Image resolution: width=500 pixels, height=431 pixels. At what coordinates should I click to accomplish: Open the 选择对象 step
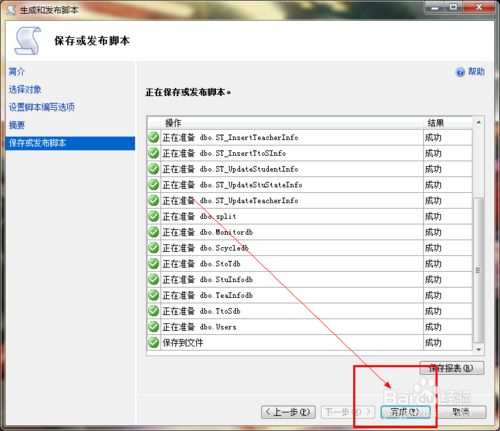[x=25, y=89]
